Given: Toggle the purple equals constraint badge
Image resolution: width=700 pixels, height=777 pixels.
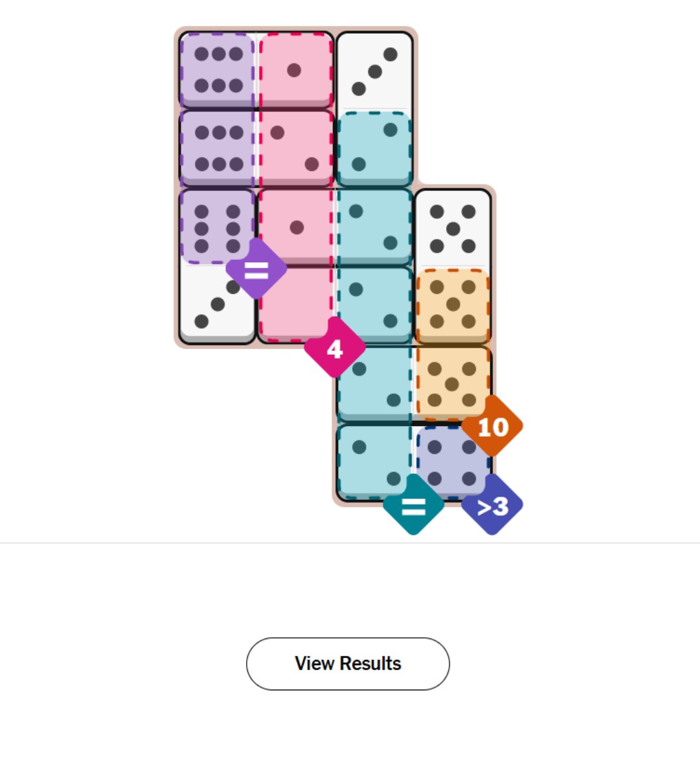Looking at the screenshot, I should point(257,272).
